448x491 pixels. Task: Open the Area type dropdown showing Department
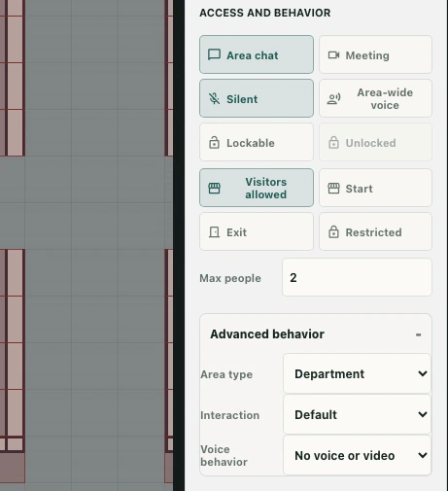click(x=357, y=373)
